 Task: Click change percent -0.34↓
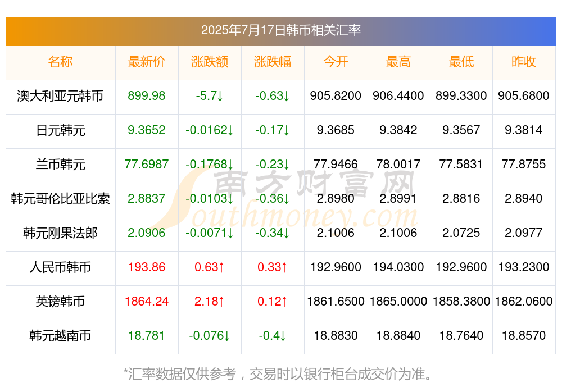pyautogui.click(x=273, y=233)
